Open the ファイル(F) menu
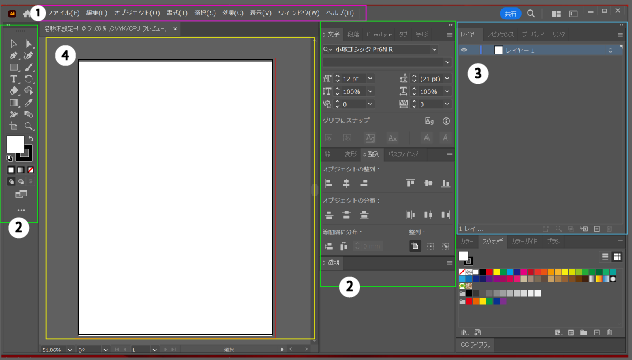The image size is (632, 360). tap(64, 13)
